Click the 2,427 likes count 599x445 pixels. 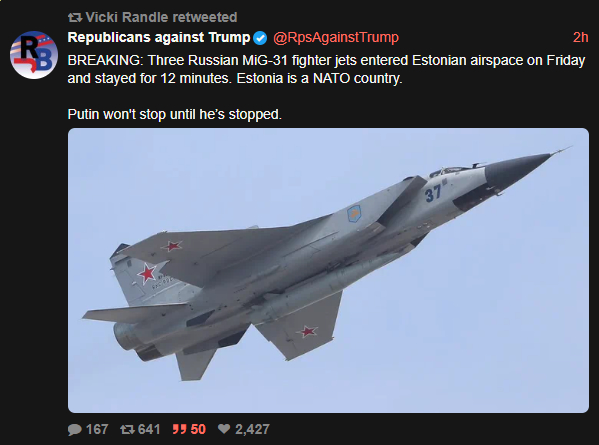click(x=252, y=429)
